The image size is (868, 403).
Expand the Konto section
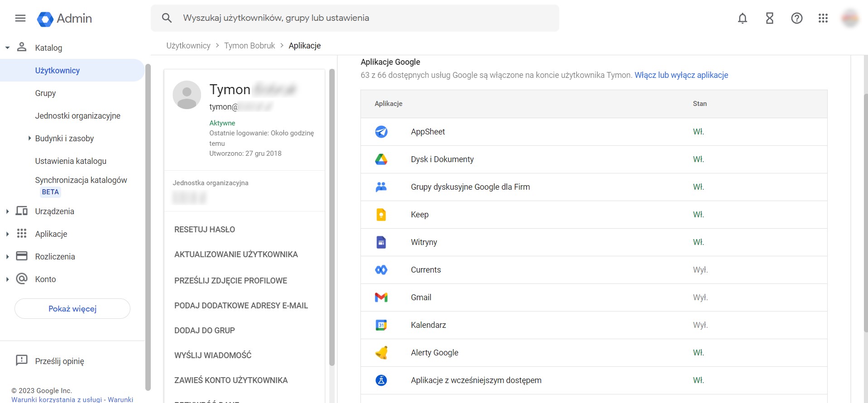tap(7, 279)
